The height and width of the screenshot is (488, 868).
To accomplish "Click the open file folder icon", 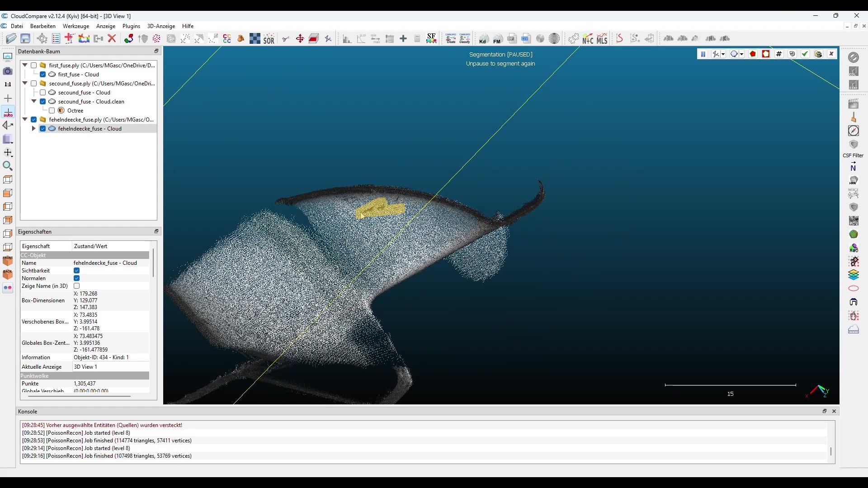I will click(11, 39).
